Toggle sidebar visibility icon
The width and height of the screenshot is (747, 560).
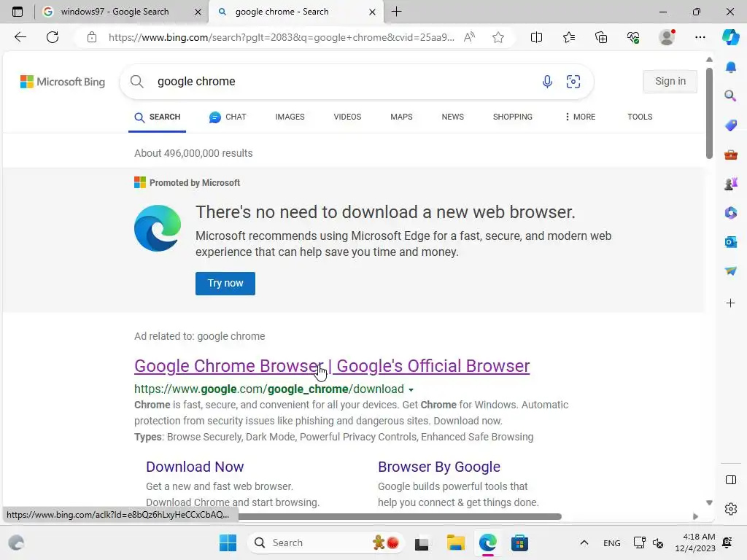[x=730, y=480]
